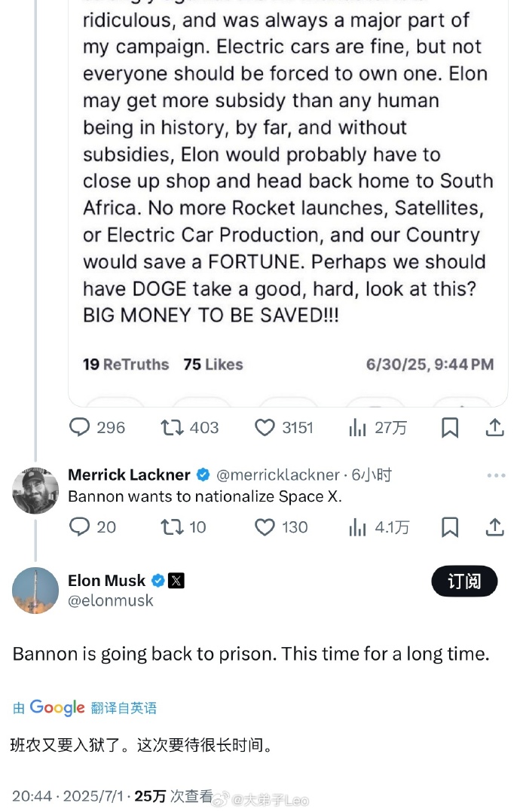Open Elon Musk's profile avatar
This screenshot has height=812, width=520.
pos(35,591)
